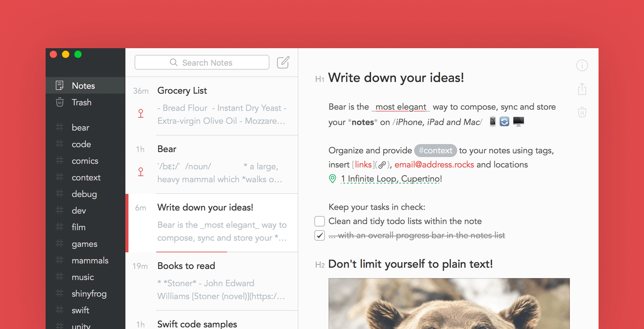Click the Trash bin icon in the sidebar
The image size is (644, 329).
click(59, 102)
